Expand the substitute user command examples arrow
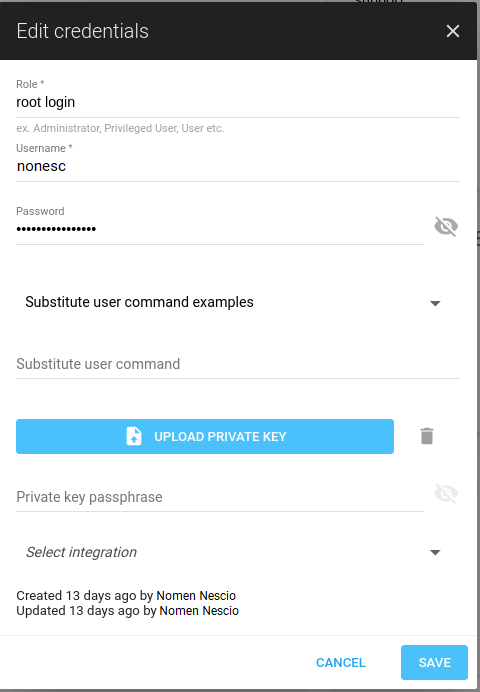 point(435,303)
